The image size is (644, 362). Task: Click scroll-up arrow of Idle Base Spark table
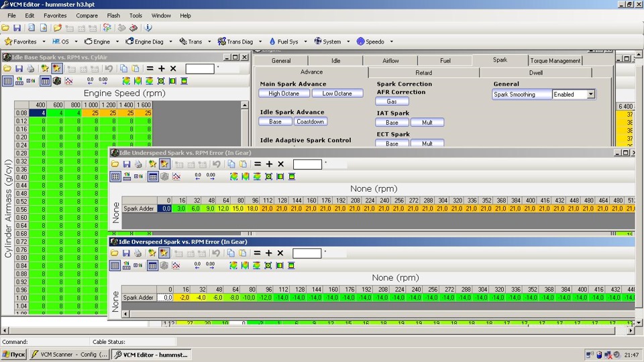pos(245,105)
